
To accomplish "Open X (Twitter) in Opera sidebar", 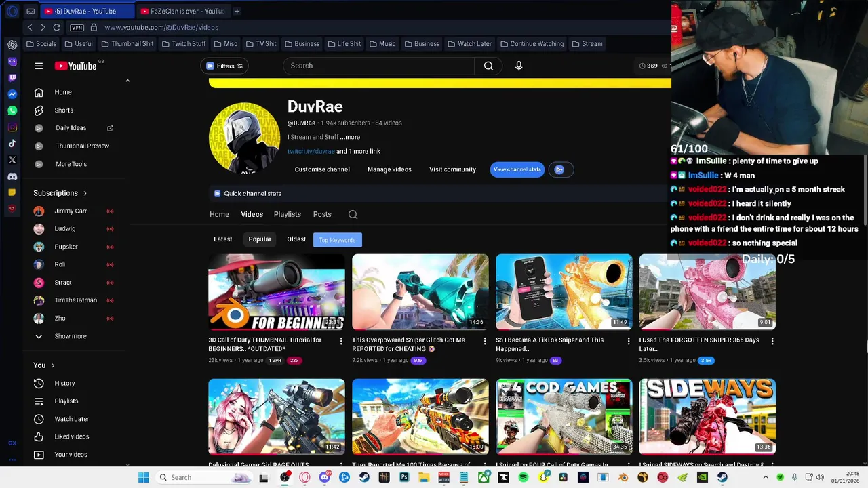I will pos(12,160).
